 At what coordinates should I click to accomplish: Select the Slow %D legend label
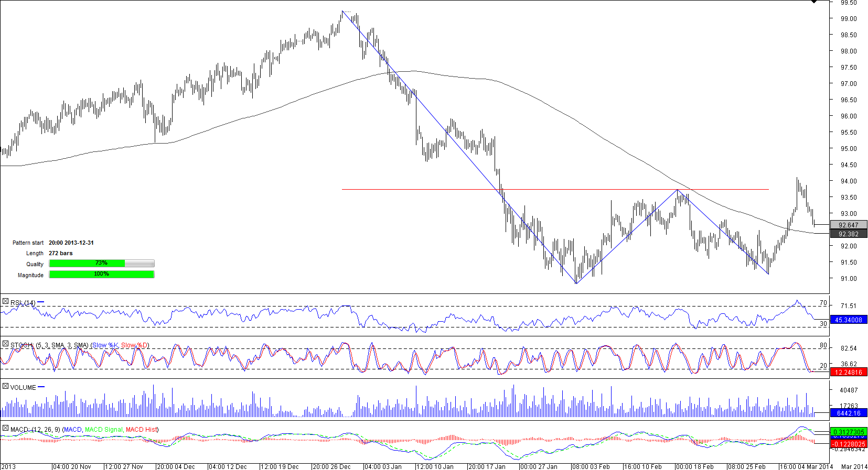134,345
